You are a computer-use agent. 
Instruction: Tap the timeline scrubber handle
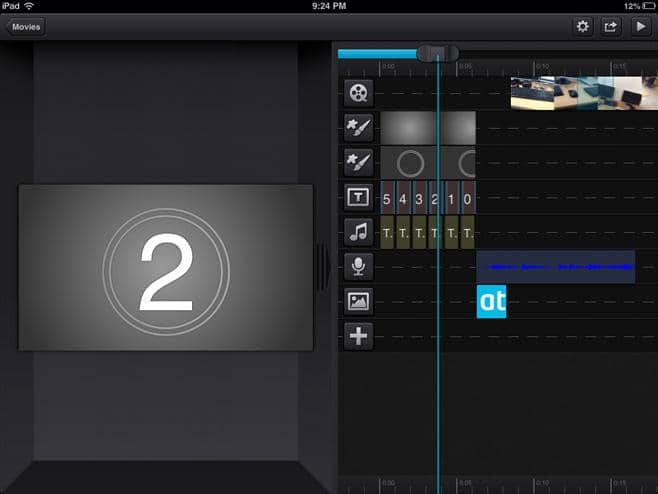tap(438, 54)
